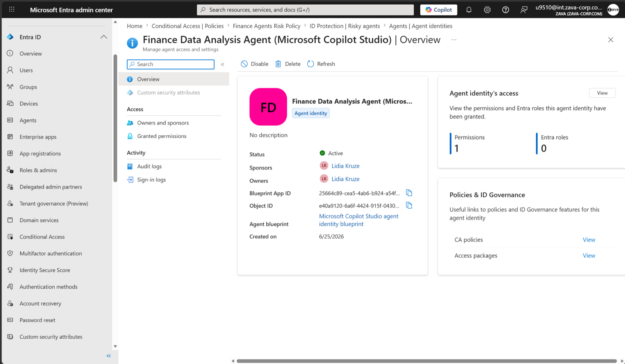Click the horizontal scrollbar at bottom
This screenshot has height=364, width=625.
click(427, 361)
